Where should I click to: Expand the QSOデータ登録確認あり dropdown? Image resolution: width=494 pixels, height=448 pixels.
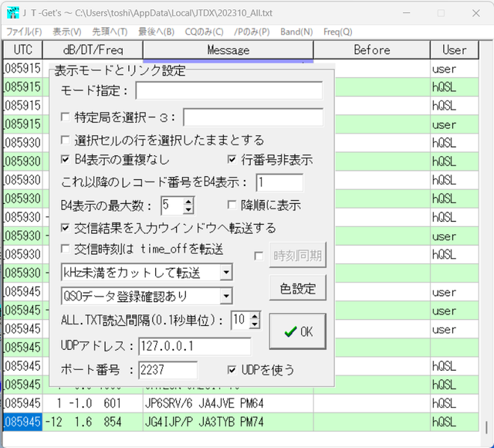(x=226, y=296)
